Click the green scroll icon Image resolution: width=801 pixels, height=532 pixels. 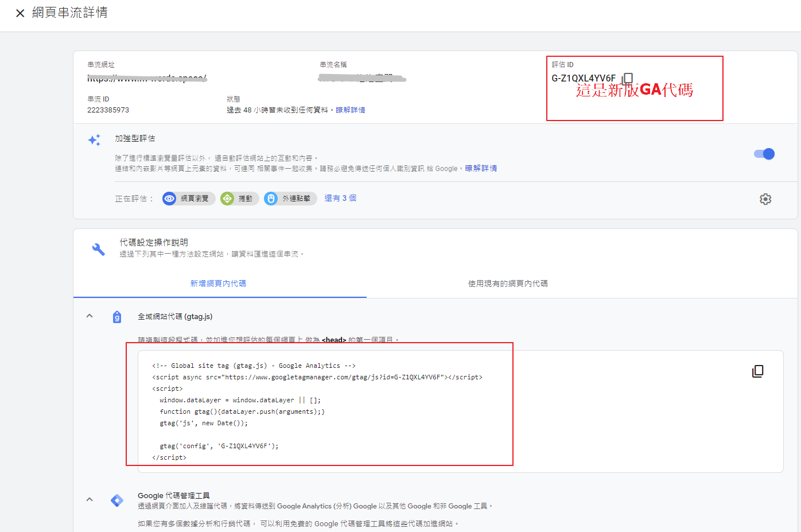point(228,199)
